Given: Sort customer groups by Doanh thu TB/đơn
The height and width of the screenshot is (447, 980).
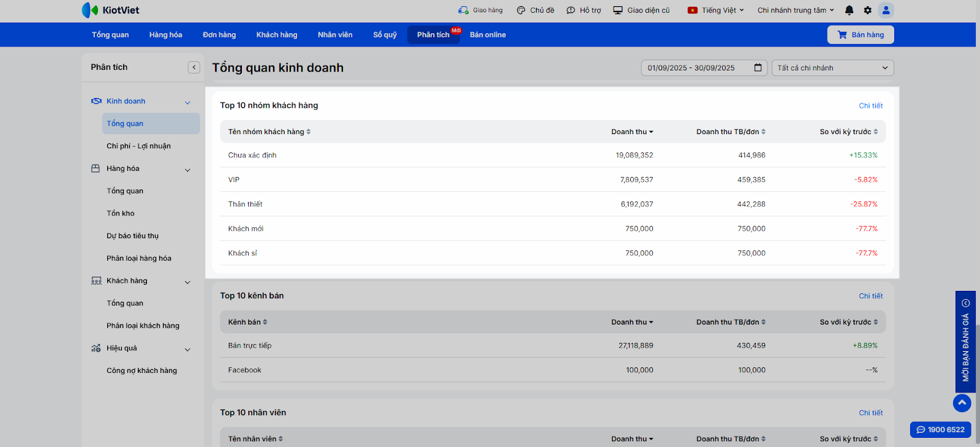Looking at the screenshot, I should pos(731,132).
